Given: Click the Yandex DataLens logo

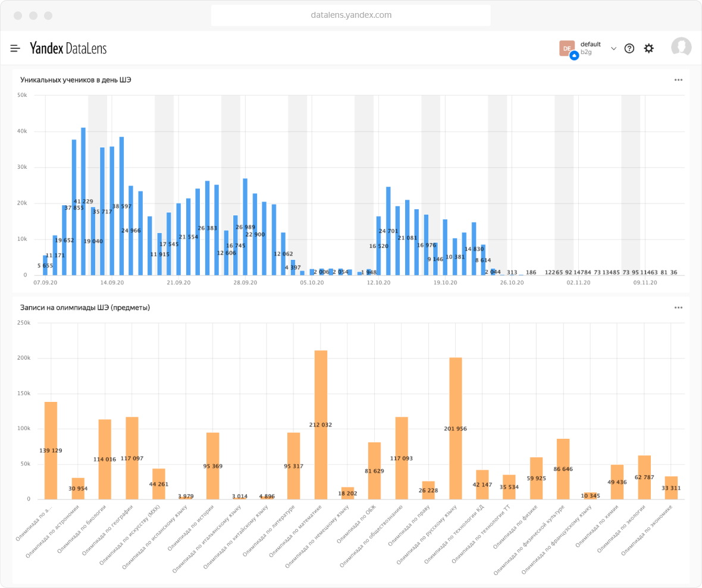Looking at the screenshot, I should point(68,48).
